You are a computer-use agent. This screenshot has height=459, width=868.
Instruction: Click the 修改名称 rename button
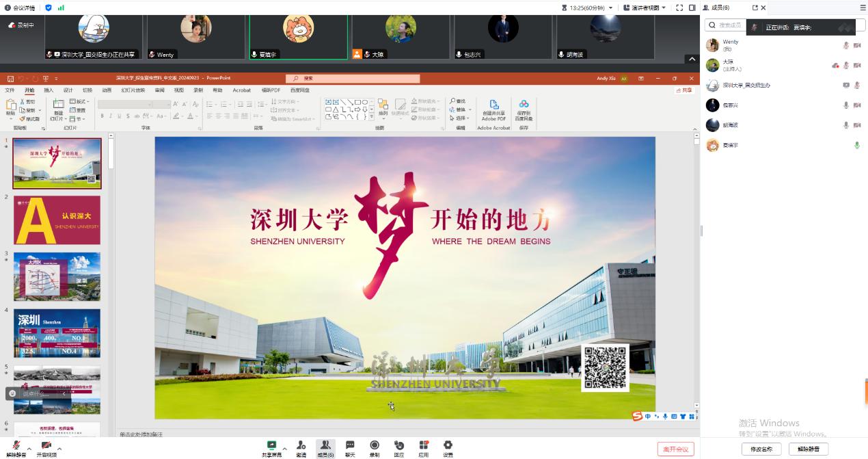click(761, 449)
